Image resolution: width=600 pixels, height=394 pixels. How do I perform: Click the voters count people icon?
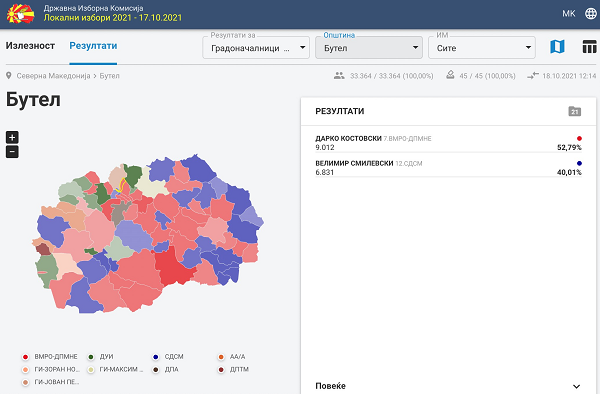pyautogui.click(x=339, y=76)
